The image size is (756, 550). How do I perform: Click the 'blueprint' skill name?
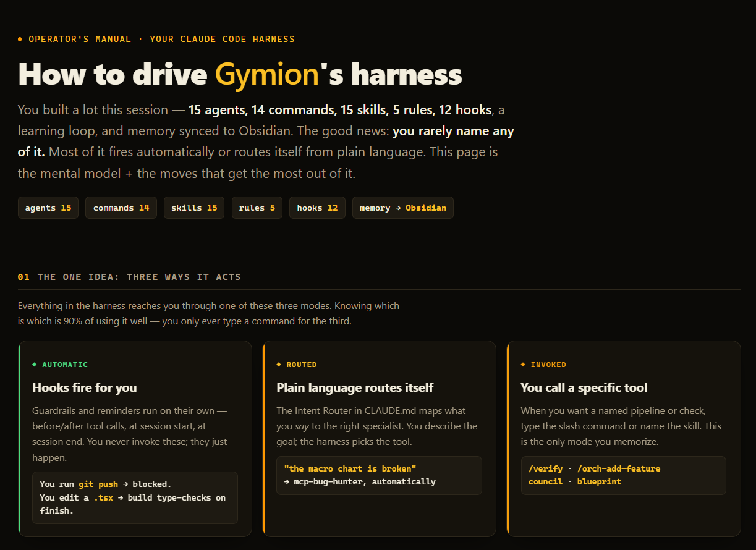click(599, 481)
